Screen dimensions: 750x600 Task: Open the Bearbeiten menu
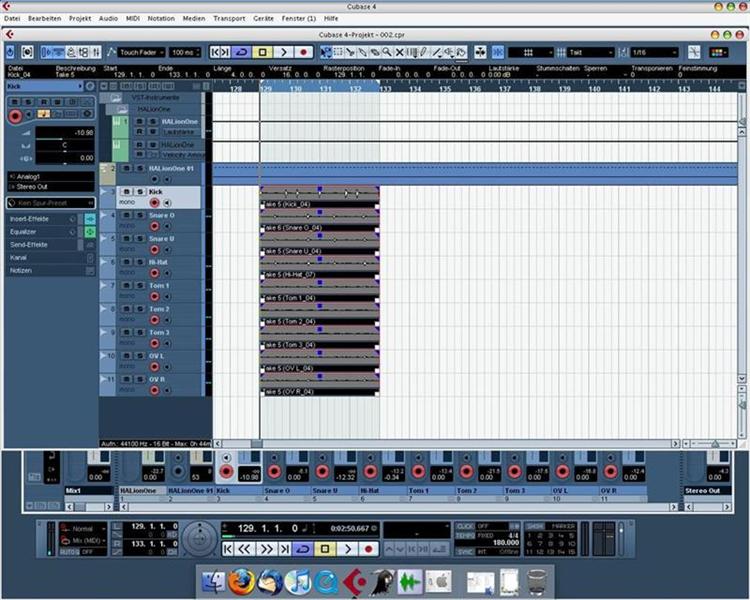[x=44, y=18]
